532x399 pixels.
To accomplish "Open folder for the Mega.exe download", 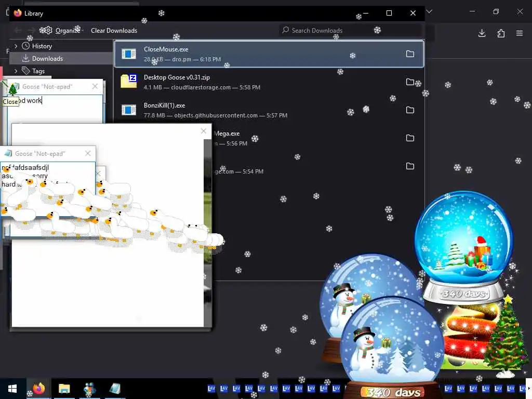I will point(410,138).
